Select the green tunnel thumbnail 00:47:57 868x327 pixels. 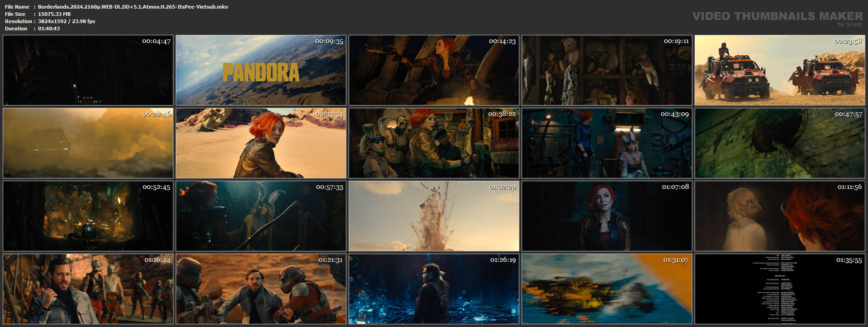pos(780,143)
